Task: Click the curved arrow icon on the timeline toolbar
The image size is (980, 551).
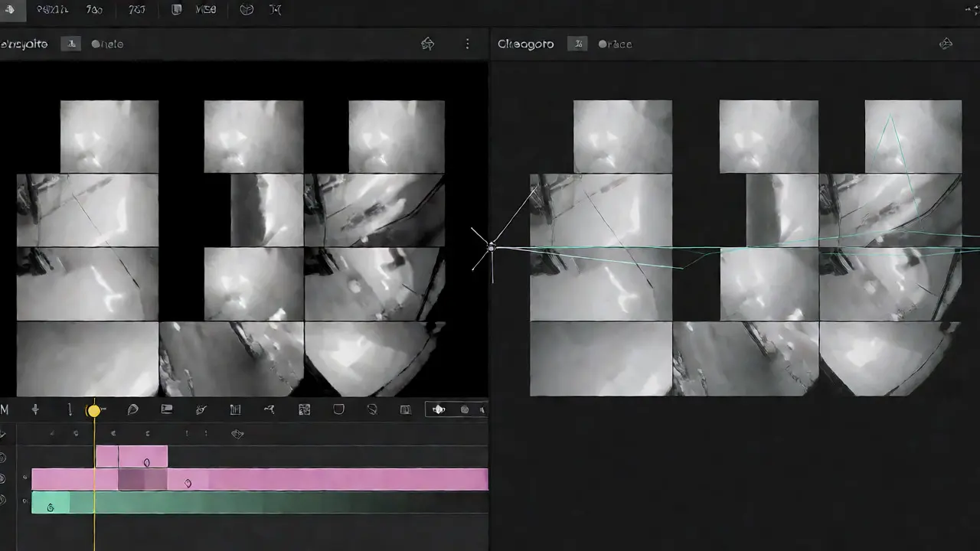Action: coord(269,410)
